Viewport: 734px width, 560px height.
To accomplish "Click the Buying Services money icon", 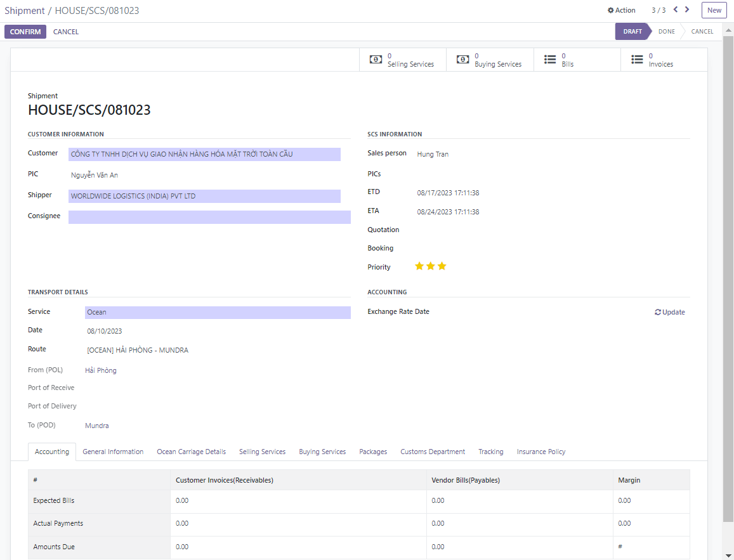I will point(462,60).
